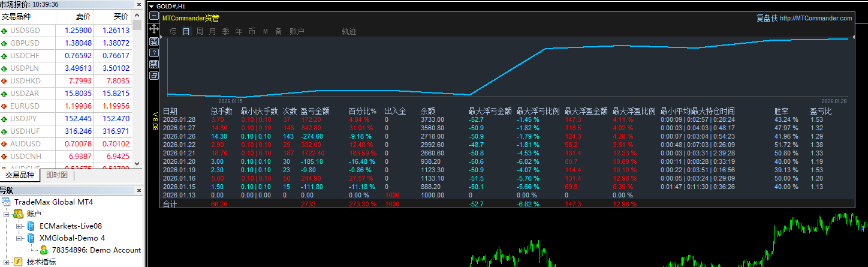Open help with the question mark icon

[154, 52]
